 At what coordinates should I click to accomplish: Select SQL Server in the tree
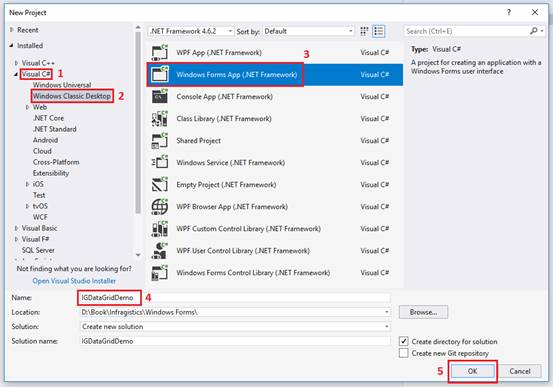38,250
